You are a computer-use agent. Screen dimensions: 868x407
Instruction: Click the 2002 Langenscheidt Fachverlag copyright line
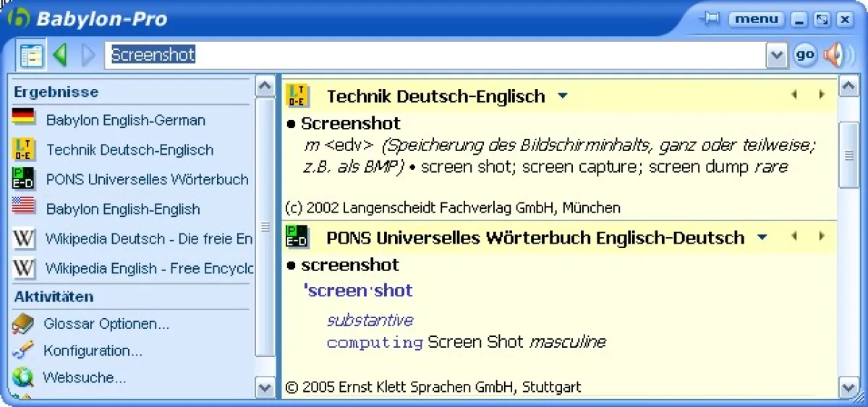tap(453, 208)
